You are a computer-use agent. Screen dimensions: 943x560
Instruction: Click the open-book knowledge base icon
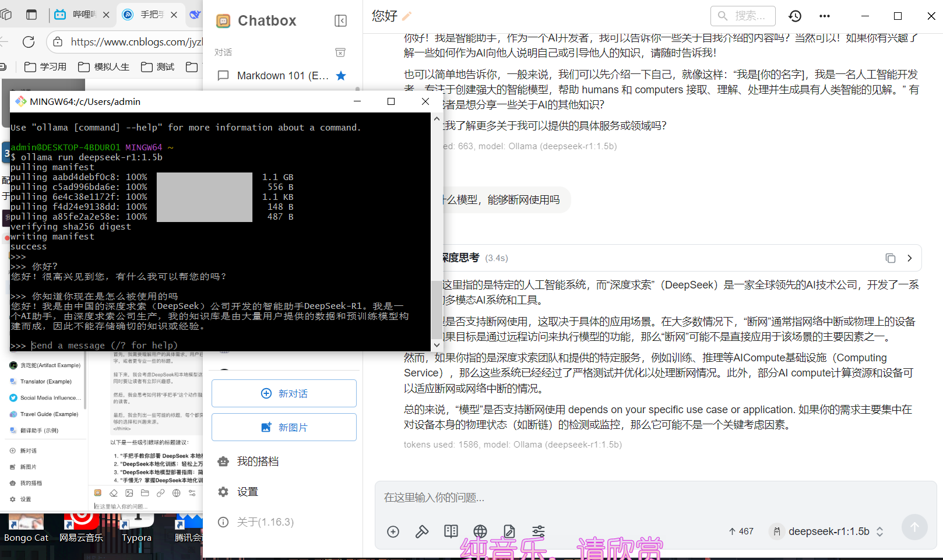(451, 531)
